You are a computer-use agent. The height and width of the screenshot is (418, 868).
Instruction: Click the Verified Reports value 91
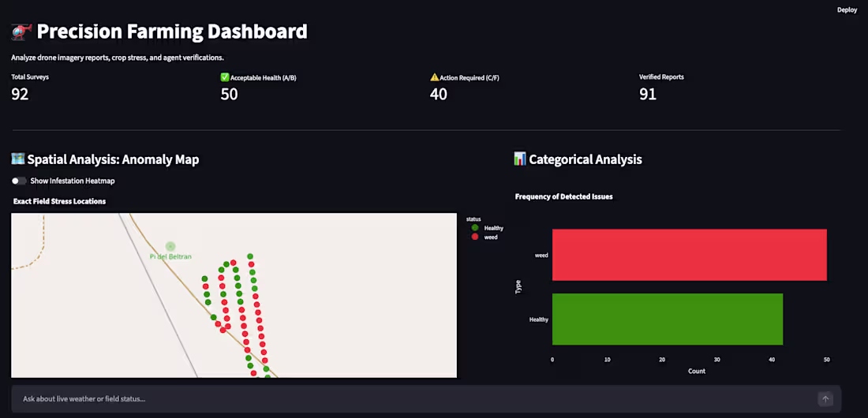click(x=648, y=95)
